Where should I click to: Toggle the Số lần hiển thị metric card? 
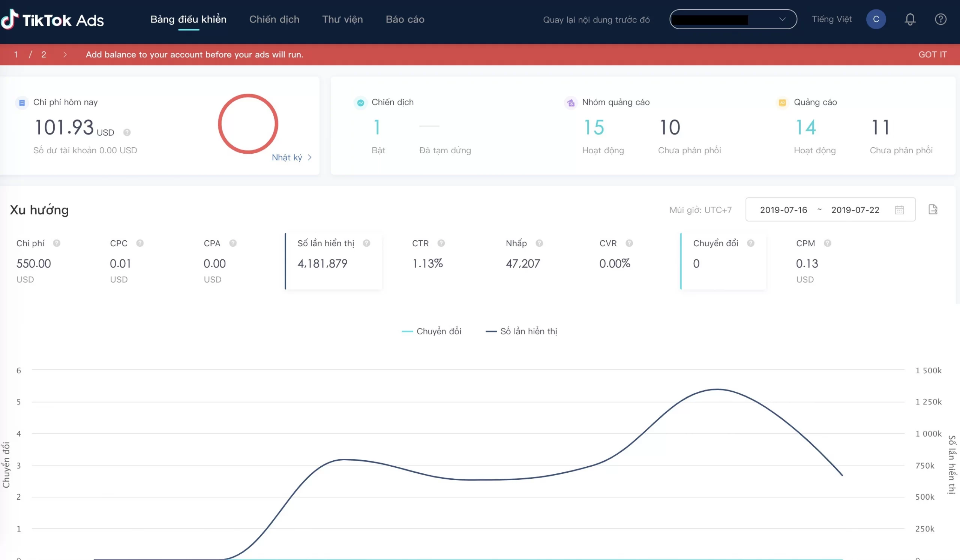click(x=333, y=261)
